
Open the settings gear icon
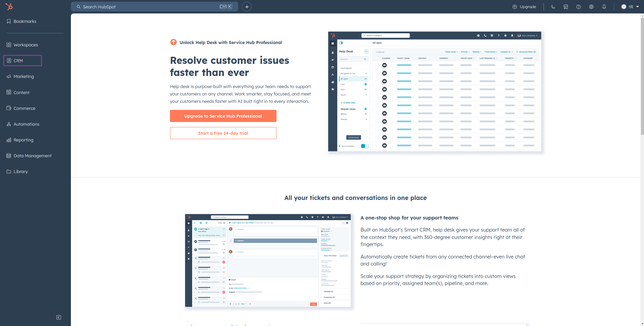591,7
